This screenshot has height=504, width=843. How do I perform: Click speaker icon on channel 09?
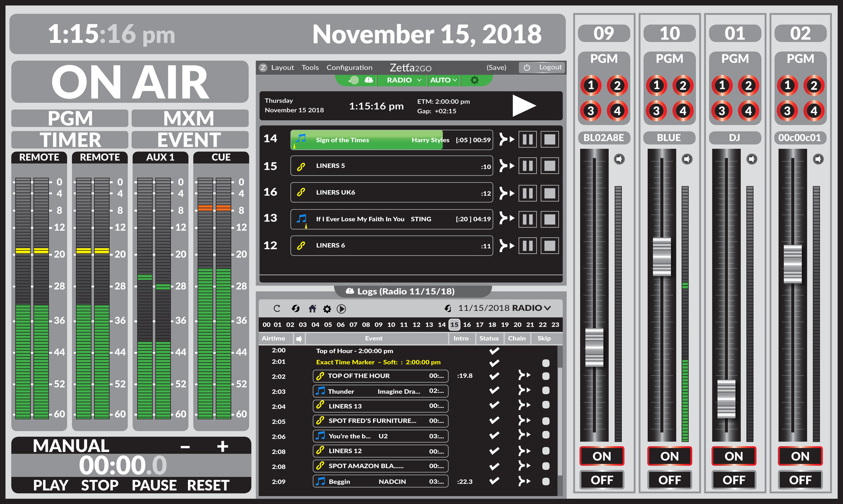619,159
